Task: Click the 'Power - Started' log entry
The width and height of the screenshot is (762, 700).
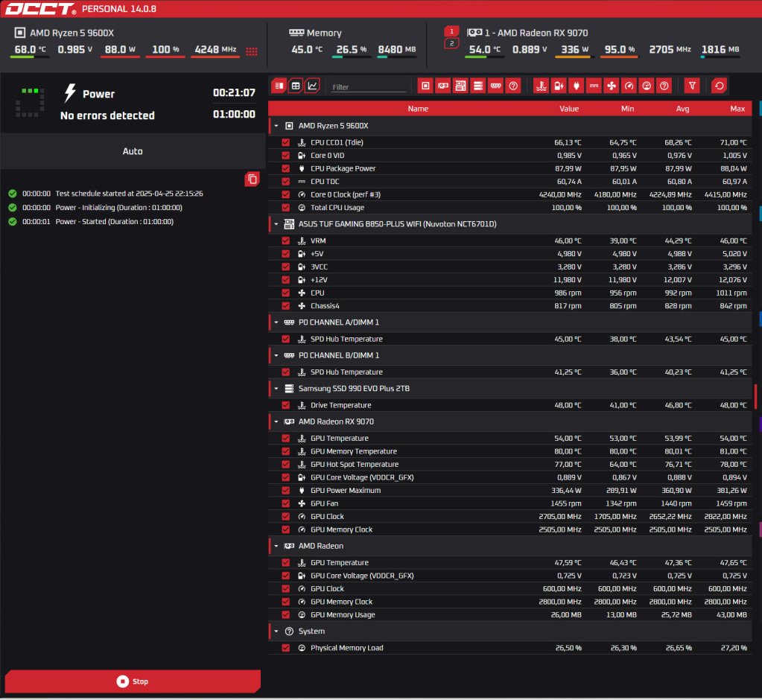Action: 114,221
